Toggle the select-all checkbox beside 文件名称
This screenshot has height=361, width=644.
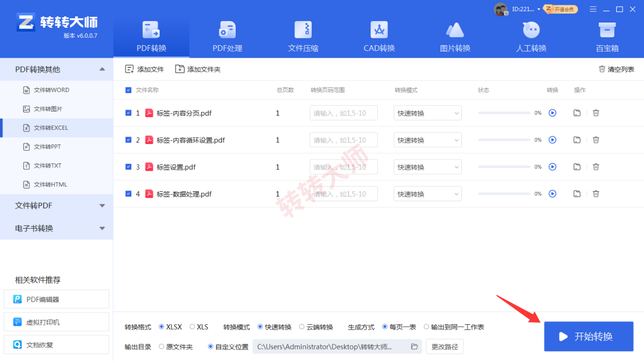coord(129,90)
